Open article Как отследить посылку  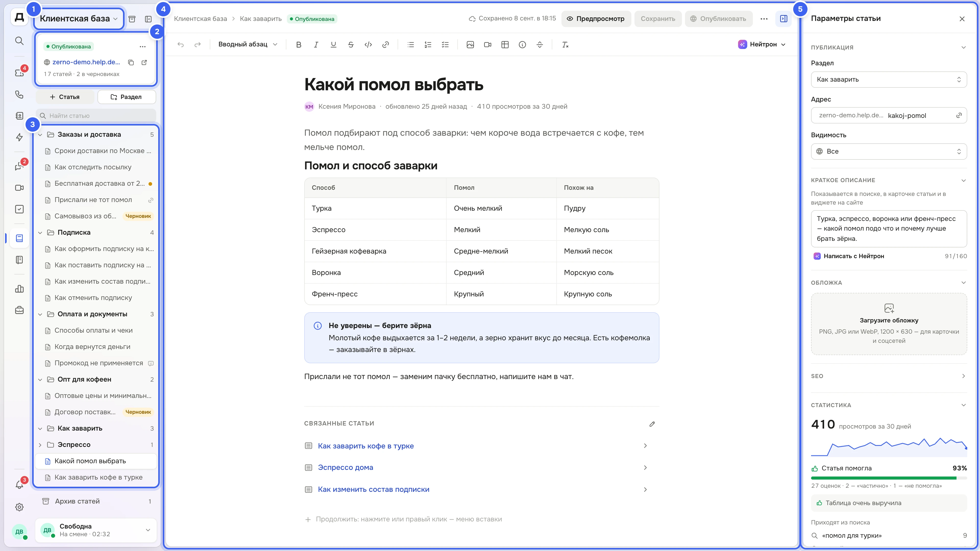96,167
